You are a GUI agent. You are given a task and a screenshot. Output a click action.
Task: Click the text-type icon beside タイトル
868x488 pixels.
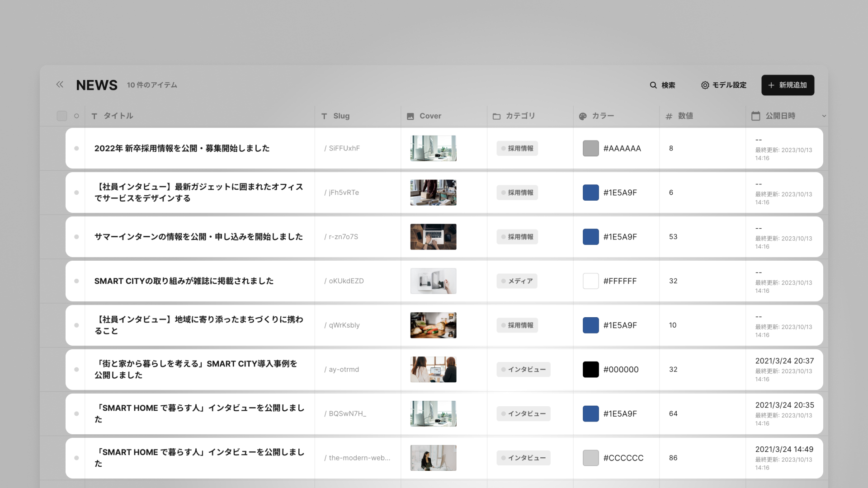tap(94, 116)
